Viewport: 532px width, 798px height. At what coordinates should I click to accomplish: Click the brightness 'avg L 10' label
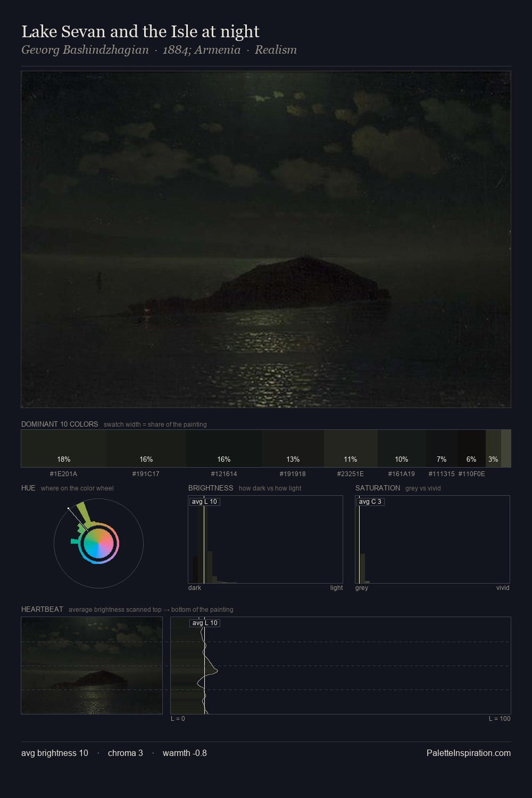click(205, 502)
